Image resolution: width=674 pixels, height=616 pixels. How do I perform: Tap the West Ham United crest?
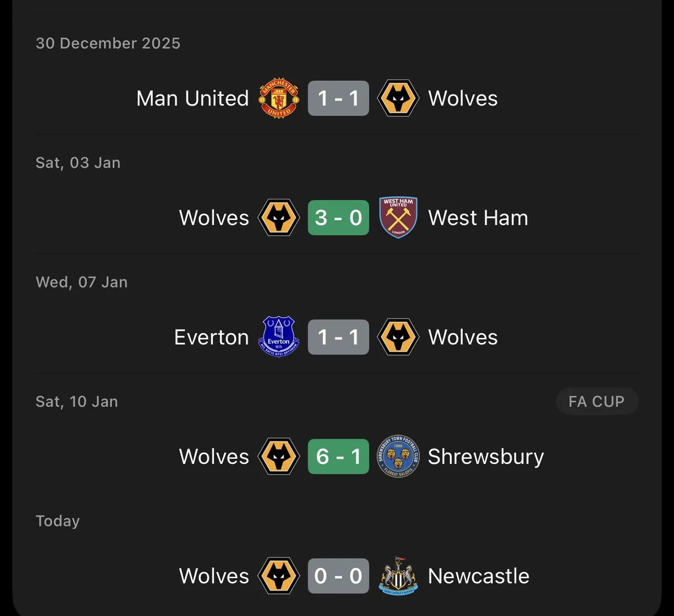[398, 217]
